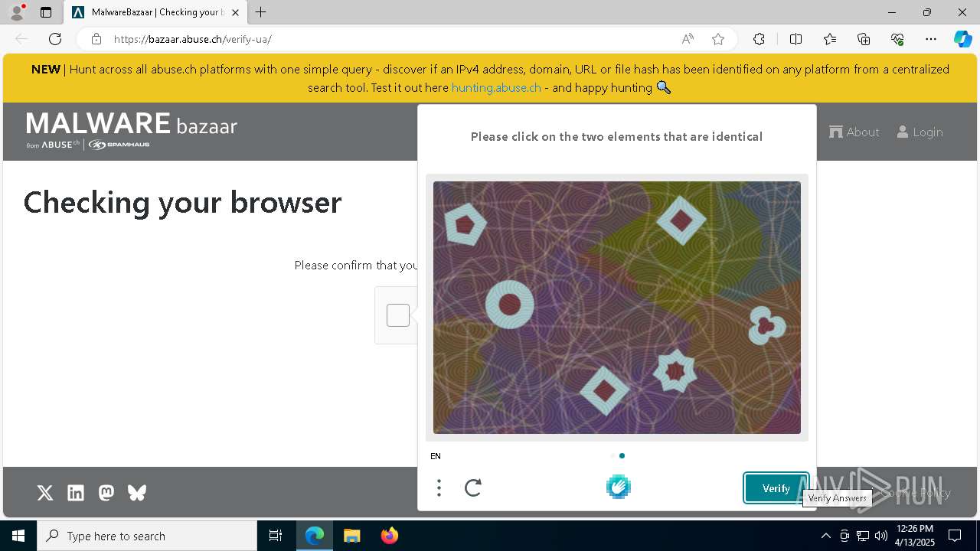Activate Read aloud icon

coord(688,39)
